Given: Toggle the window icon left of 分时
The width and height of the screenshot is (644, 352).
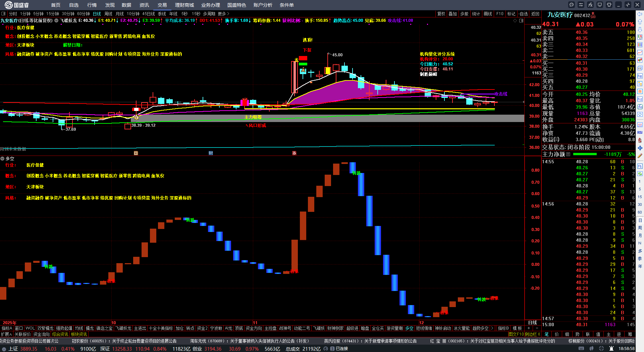Looking at the screenshot, I should [x=3, y=14].
